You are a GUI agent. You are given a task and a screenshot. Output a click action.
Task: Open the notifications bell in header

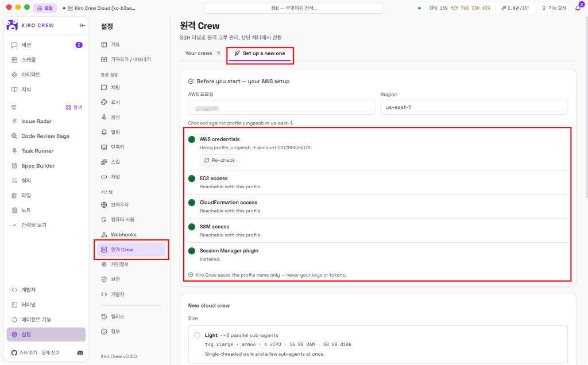point(578,8)
